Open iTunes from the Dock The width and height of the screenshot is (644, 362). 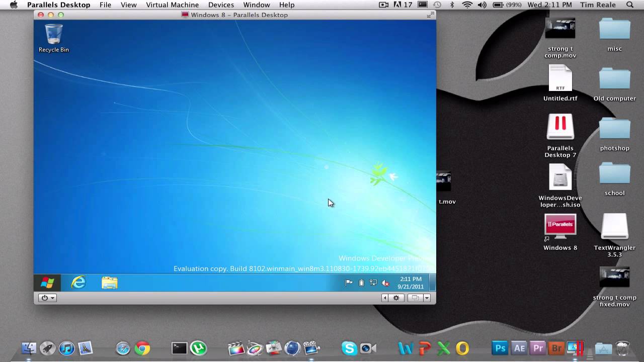tap(66, 348)
